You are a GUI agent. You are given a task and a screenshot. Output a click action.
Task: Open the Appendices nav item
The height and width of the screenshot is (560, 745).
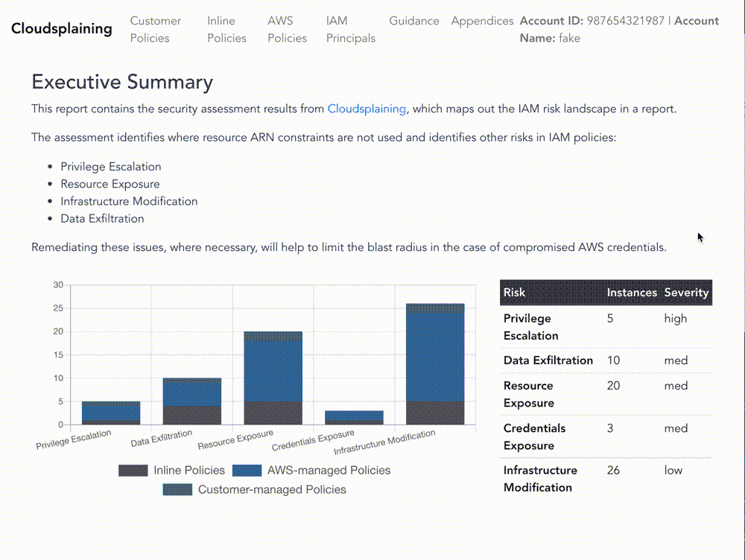pos(482,21)
